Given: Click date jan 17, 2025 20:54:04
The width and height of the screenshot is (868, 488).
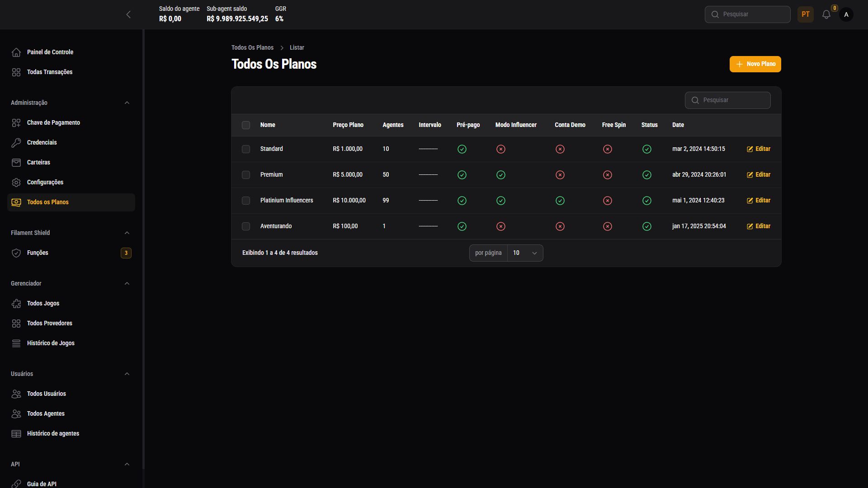Looking at the screenshot, I should pos(699,226).
